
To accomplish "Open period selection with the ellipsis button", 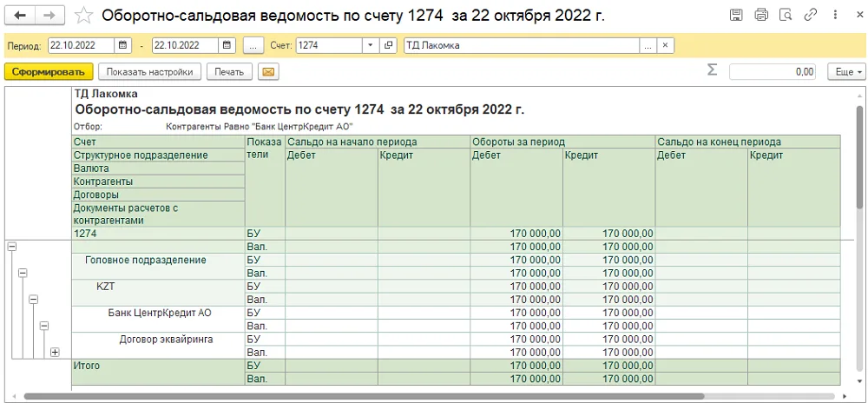I will tap(253, 45).
